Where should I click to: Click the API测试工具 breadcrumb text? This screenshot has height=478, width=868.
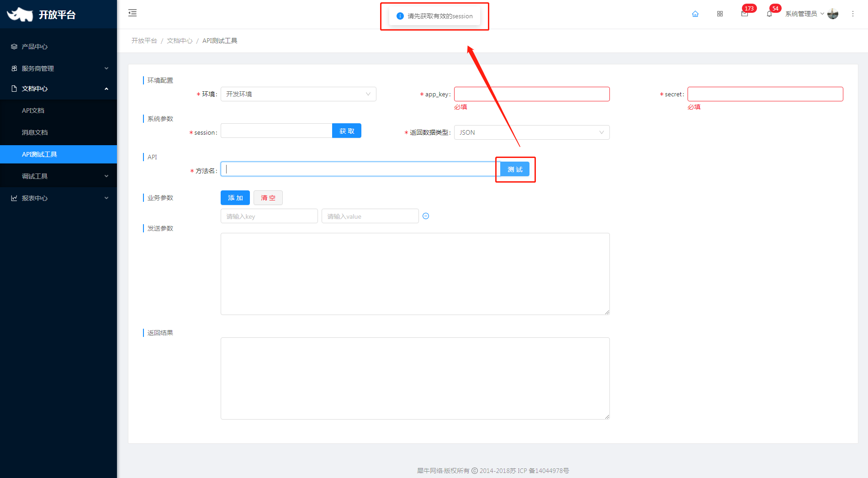pyautogui.click(x=220, y=41)
